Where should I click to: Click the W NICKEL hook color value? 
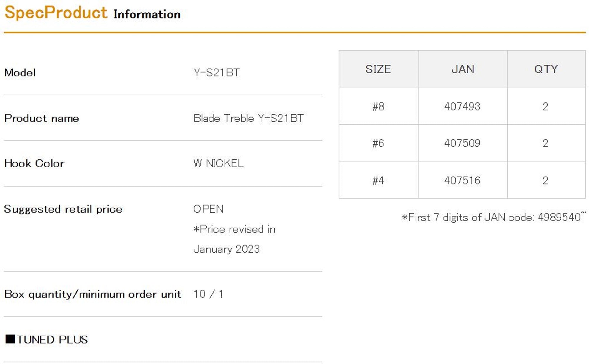(x=218, y=163)
